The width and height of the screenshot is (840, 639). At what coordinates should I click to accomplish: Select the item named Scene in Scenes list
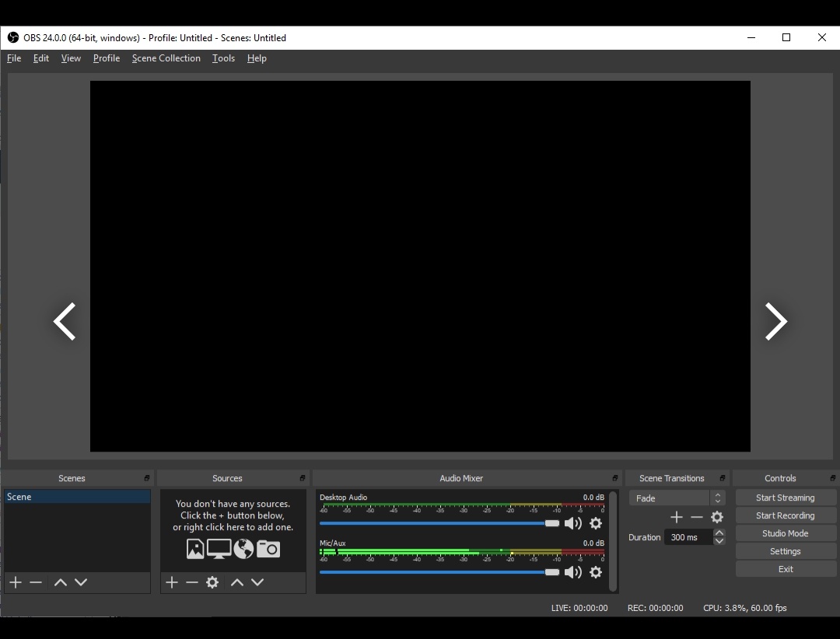click(x=77, y=497)
